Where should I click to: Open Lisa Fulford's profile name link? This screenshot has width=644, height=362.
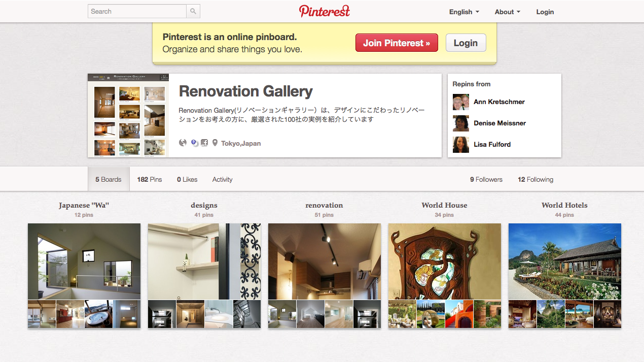[492, 144]
